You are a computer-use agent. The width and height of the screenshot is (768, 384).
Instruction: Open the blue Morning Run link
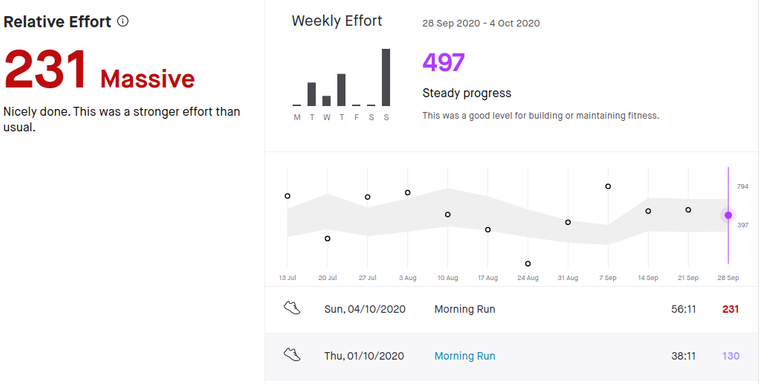click(465, 356)
